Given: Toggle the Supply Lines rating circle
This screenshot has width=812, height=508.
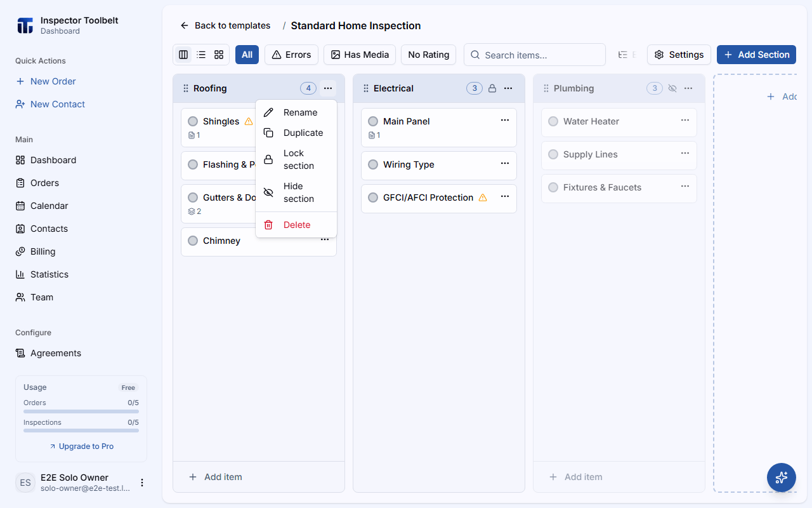Looking at the screenshot, I should tap(553, 154).
